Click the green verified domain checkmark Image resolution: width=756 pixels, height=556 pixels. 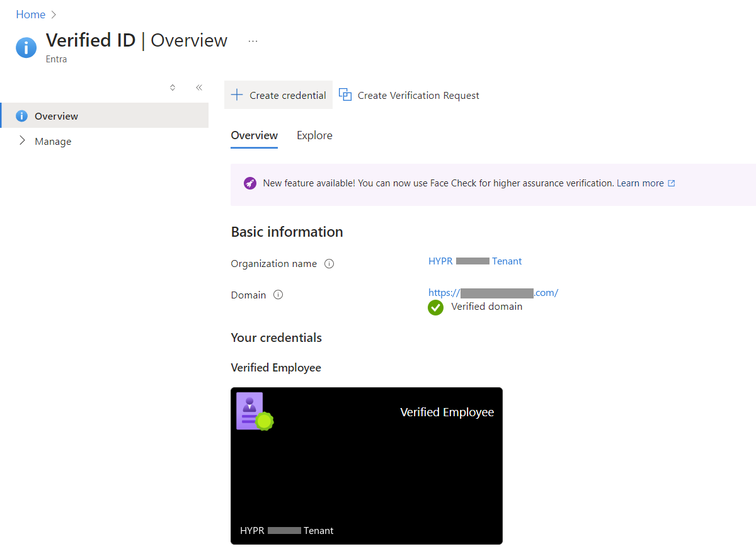pyautogui.click(x=435, y=307)
